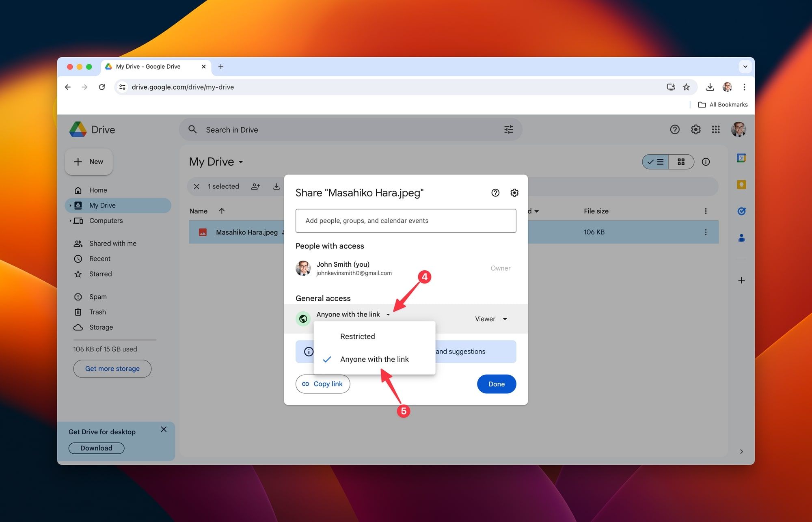Open Share dialog help icon
The height and width of the screenshot is (522, 812).
(x=495, y=193)
